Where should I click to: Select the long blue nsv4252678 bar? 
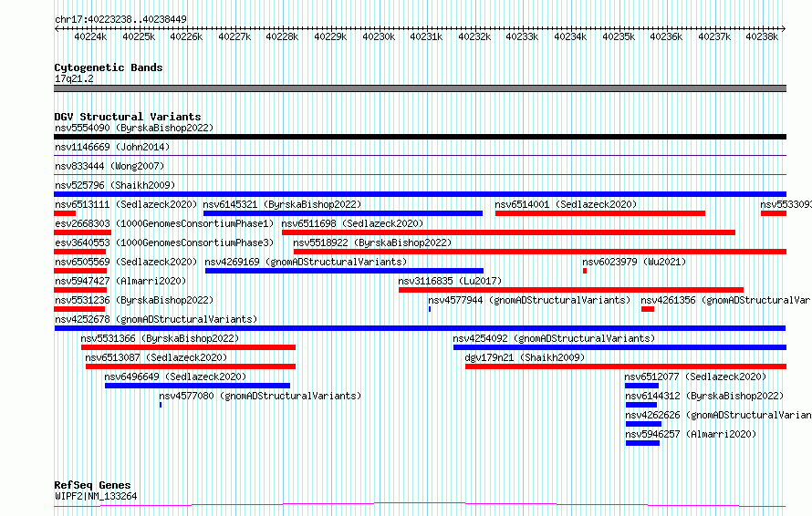[x=420, y=328]
